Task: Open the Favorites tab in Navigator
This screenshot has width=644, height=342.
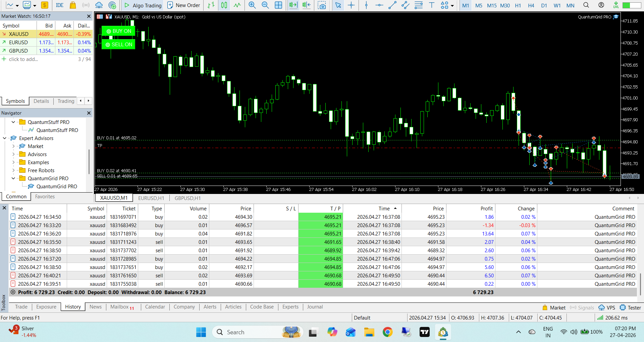Action: (45, 197)
